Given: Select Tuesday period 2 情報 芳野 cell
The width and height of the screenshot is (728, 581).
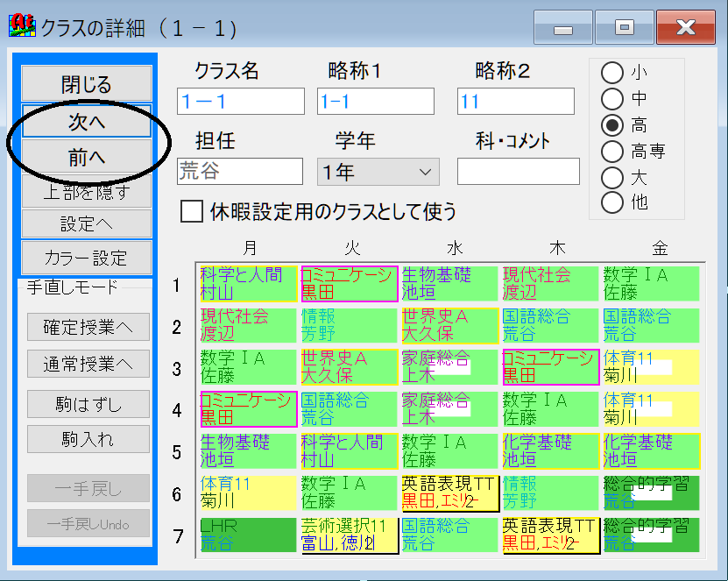Looking at the screenshot, I should pos(350,326).
